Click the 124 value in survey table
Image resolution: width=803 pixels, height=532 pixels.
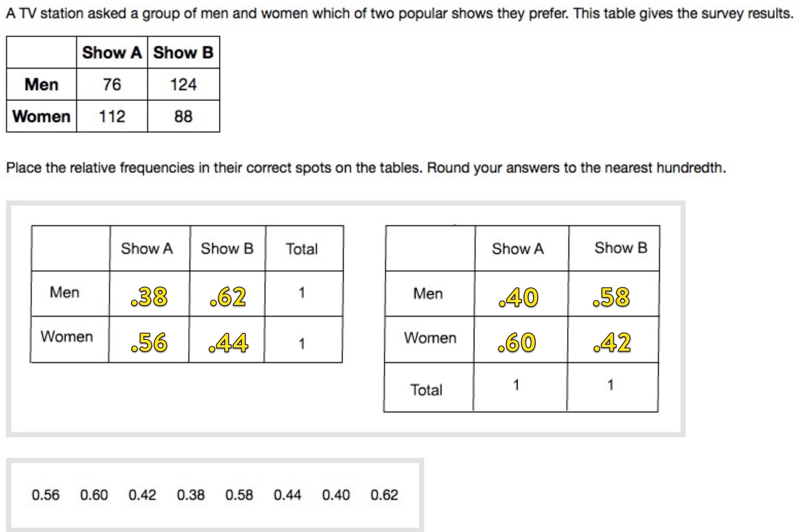point(183,84)
